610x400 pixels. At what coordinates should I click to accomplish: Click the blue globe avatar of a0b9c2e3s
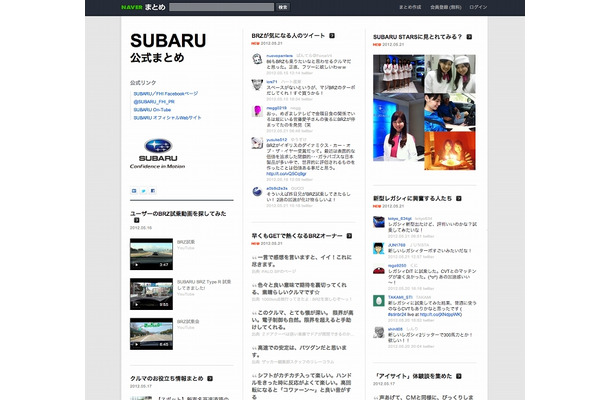coord(257,191)
